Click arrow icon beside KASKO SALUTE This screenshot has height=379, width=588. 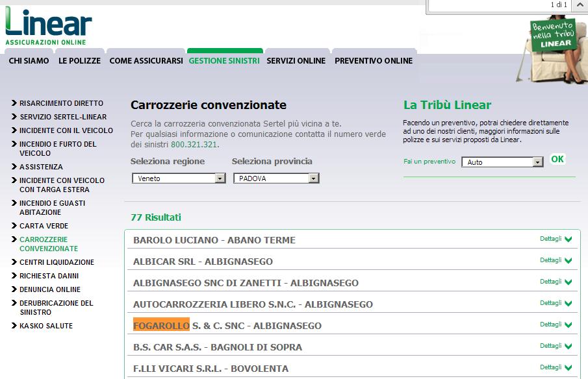[x=14, y=325]
